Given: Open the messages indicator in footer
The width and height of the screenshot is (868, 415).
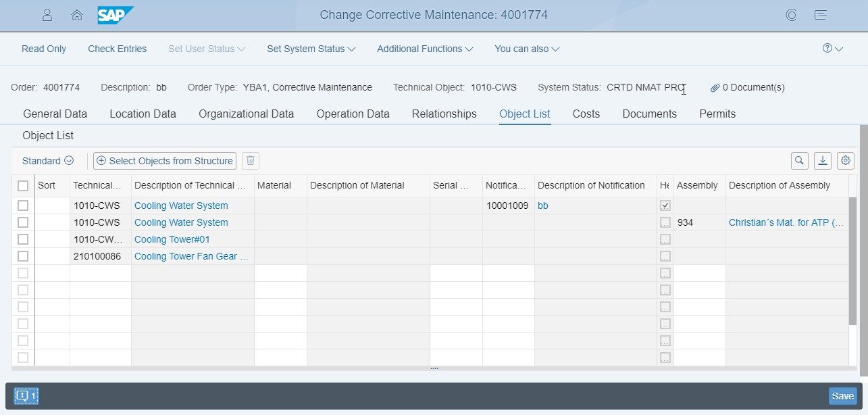Looking at the screenshot, I should click(26, 396).
